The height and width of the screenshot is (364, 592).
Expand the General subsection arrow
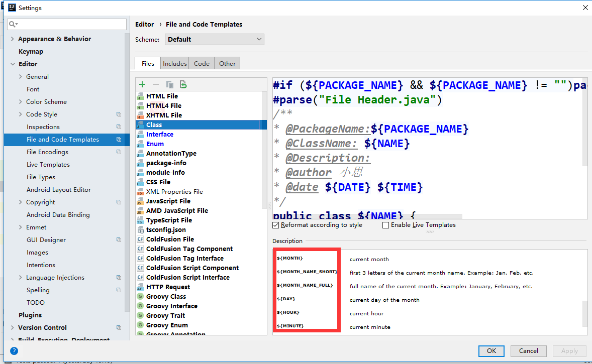pyautogui.click(x=21, y=77)
